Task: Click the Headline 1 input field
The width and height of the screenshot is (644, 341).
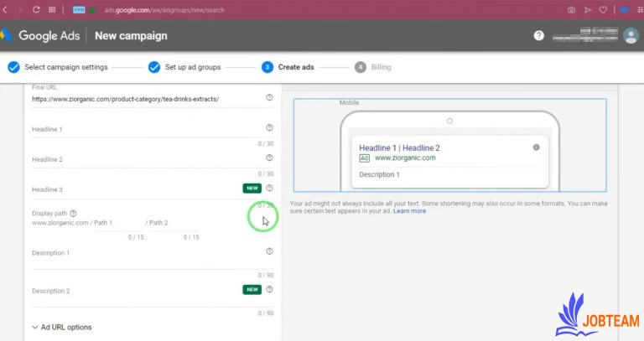Action: click(x=143, y=130)
